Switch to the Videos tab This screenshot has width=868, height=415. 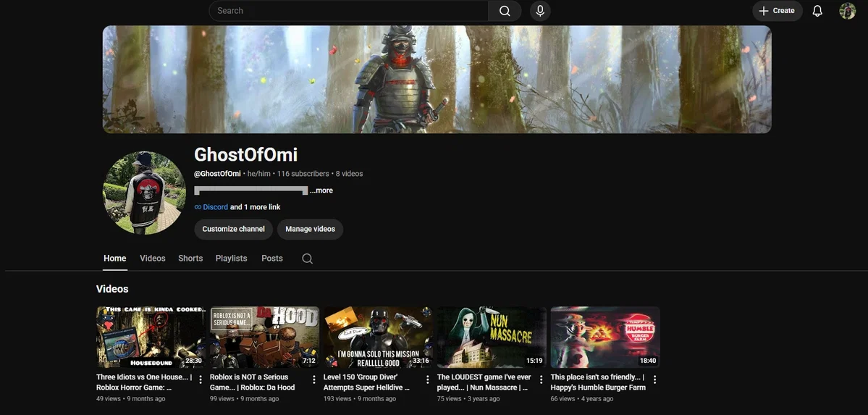coord(152,258)
